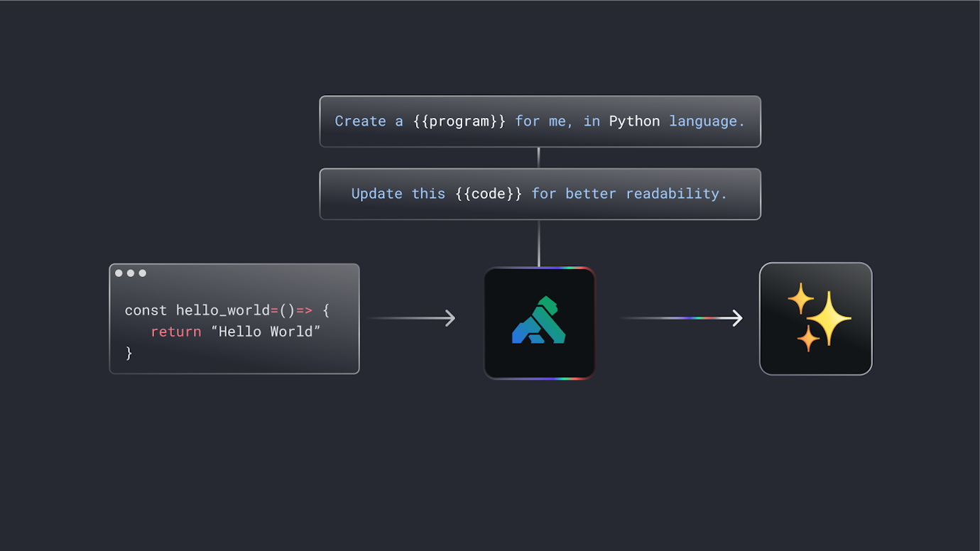Image resolution: width=980 pixels, height=551 pixels.
Task: Click the middle dot in code window header
Action: pyautogui.click(x=131, y=273)
